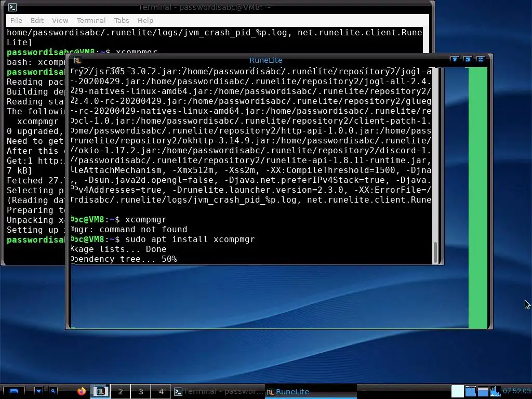Minimize the RuneLite window with down-arrow button
532x399 pixels.
(455, 59)
